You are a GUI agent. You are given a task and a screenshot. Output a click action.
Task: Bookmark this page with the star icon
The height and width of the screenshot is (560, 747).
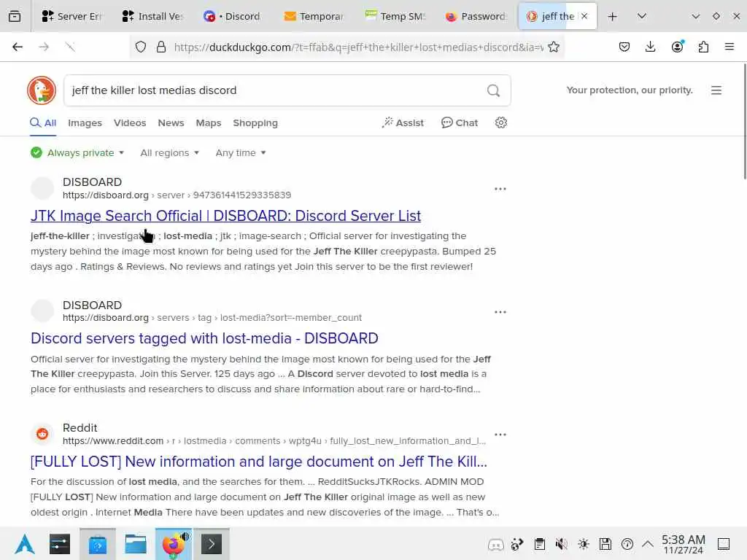[554, 47]
